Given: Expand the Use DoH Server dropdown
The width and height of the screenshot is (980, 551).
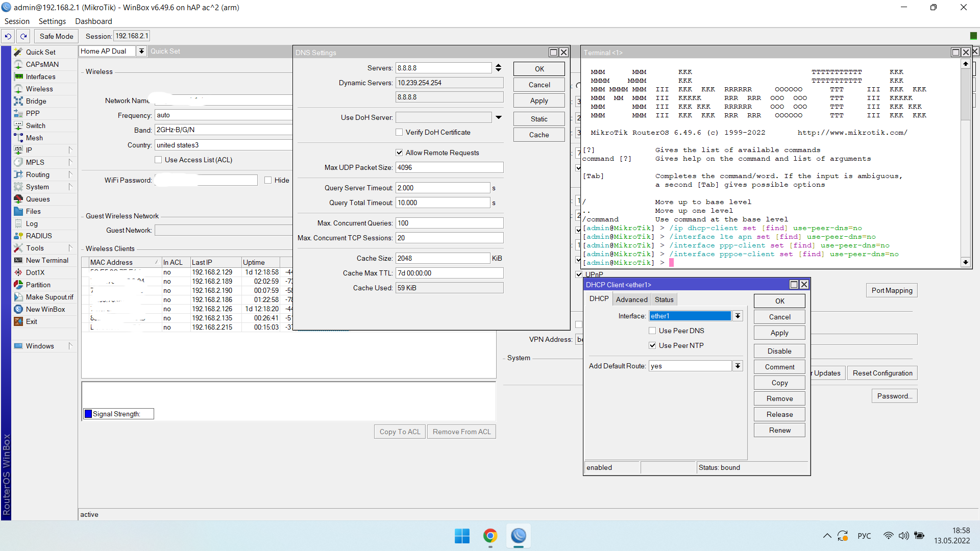Looking at the screenshot, I should coord(499,117).
